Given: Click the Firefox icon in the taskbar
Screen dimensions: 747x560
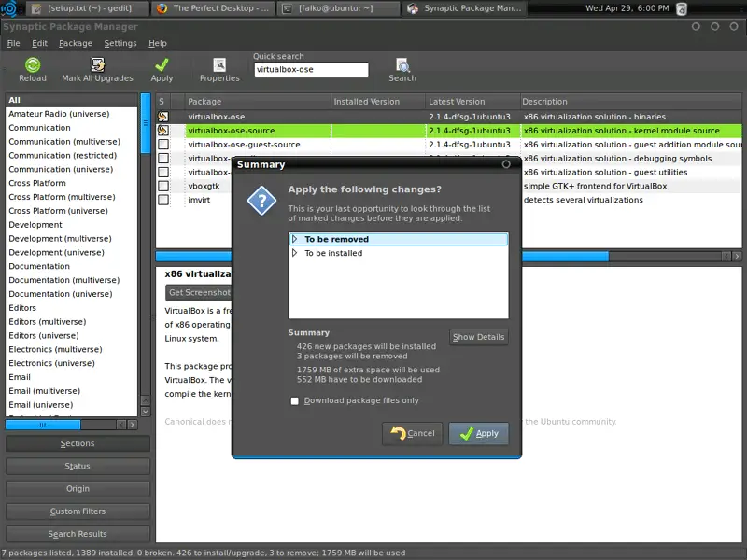Looking at the screenshot, I should point(162,8).
